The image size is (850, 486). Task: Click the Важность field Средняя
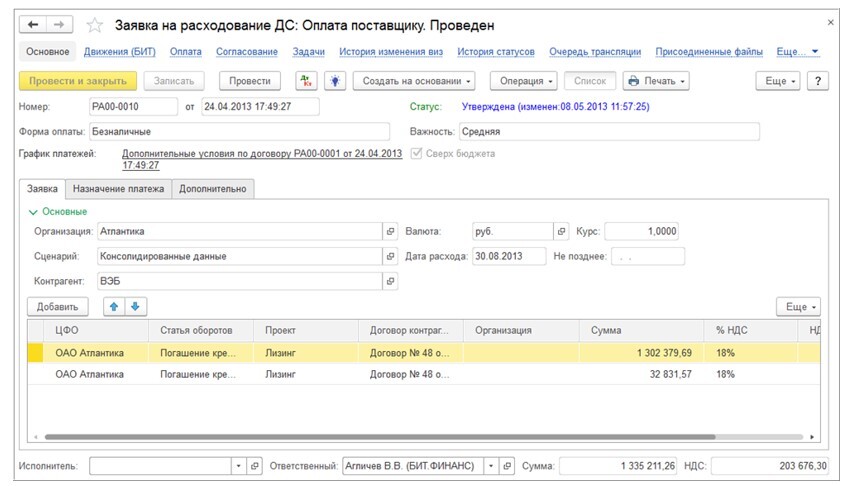[x=609, y=131]
